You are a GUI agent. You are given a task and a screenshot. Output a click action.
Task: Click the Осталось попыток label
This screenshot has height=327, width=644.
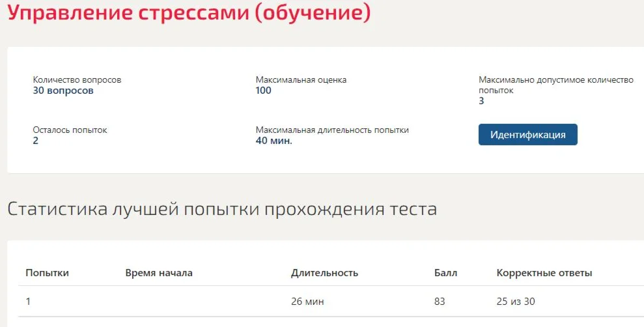(70, 130)
